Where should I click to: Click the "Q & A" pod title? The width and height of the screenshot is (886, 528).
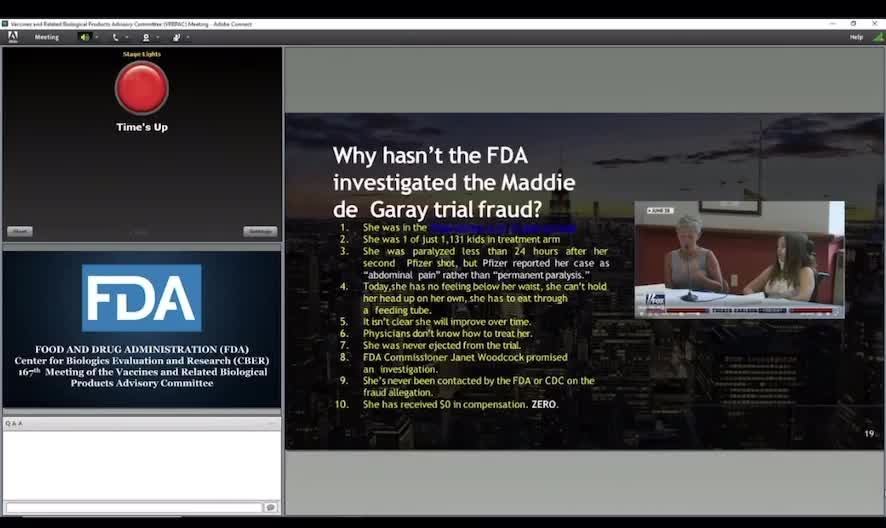point(14,423)
